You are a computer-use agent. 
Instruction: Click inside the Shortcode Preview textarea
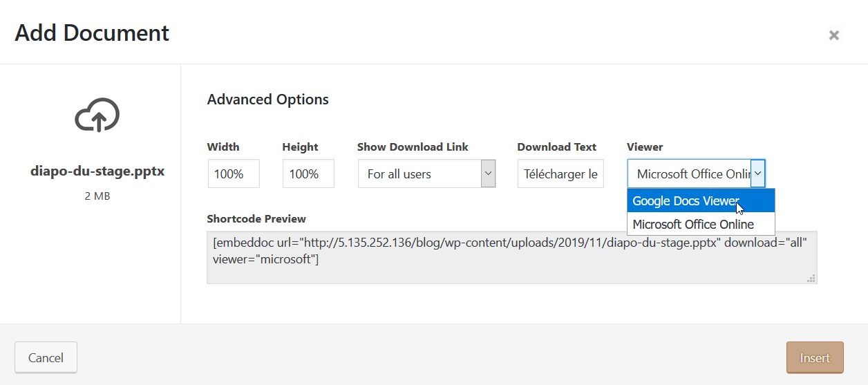[511, 257]
